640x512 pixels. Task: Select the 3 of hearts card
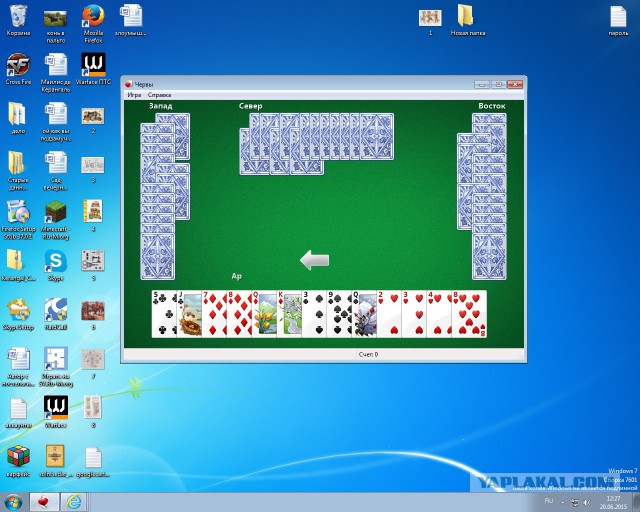tap(414, 314)
